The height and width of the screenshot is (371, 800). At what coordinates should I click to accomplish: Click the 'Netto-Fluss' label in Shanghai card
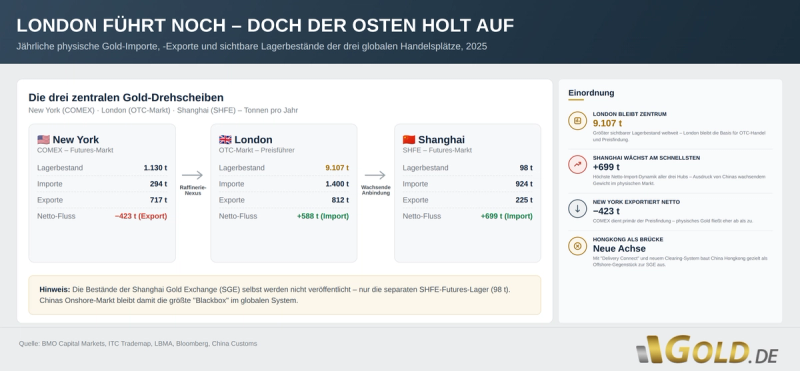(x=421, y=216)
